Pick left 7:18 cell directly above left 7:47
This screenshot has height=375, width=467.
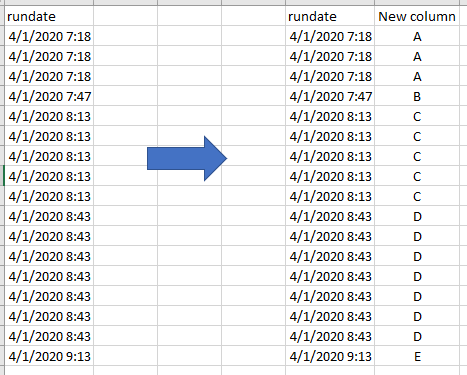[49, 76]
